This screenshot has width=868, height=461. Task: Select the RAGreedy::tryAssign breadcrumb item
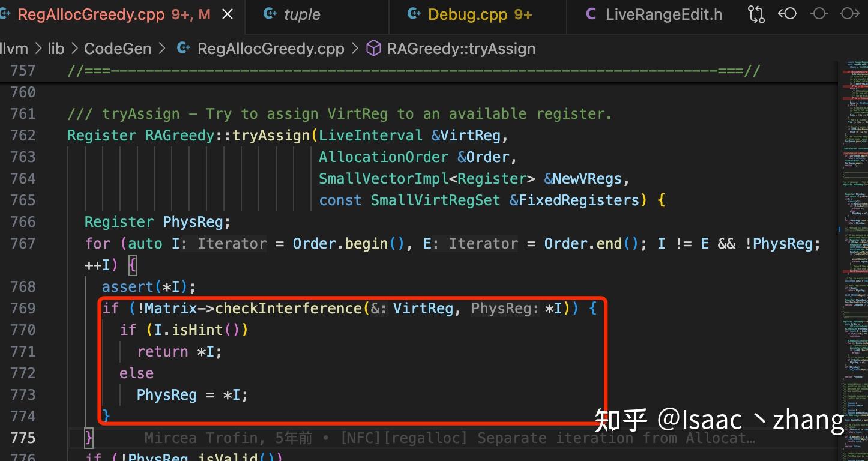[460, 49]
